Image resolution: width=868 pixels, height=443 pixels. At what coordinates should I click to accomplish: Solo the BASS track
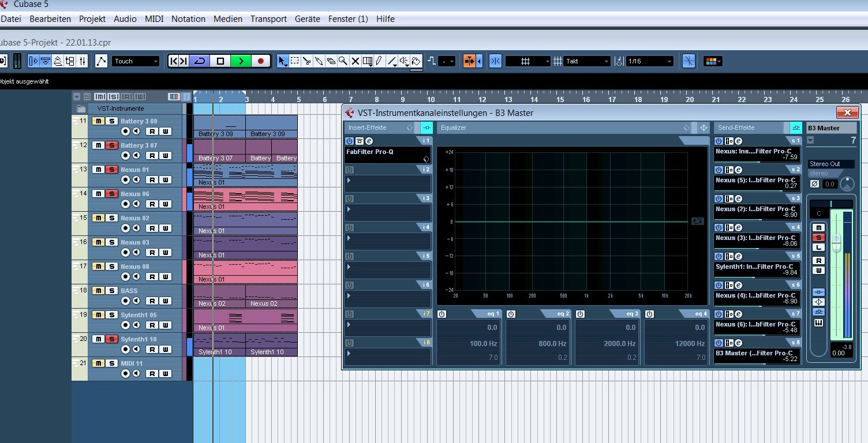point(112,291)
